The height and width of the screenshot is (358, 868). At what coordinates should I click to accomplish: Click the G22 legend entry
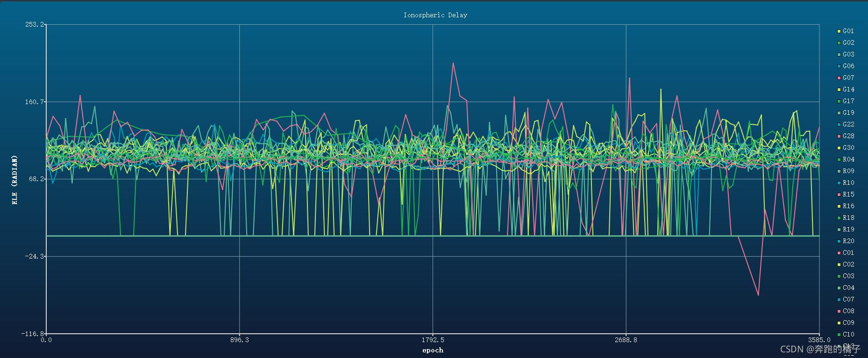tap(846, 125)
